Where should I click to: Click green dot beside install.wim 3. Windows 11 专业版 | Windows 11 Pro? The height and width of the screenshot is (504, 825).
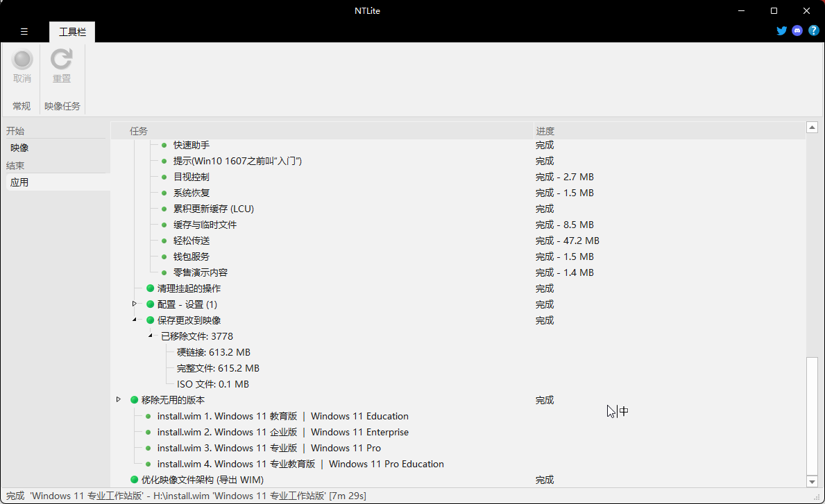pos(148,449)
